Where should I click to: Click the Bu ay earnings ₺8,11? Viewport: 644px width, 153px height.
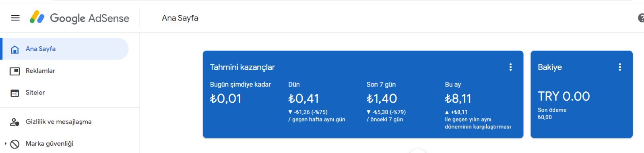(458, 98)
